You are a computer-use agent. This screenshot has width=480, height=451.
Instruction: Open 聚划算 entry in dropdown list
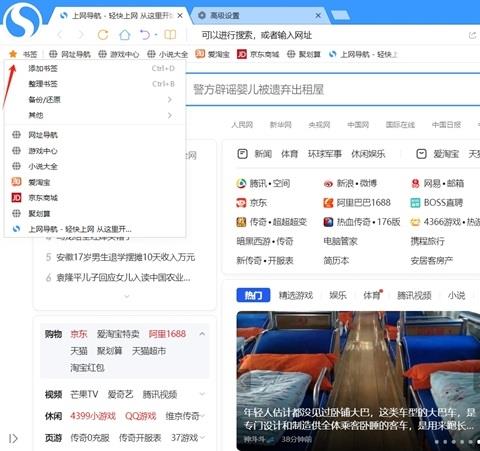point(95,213)
